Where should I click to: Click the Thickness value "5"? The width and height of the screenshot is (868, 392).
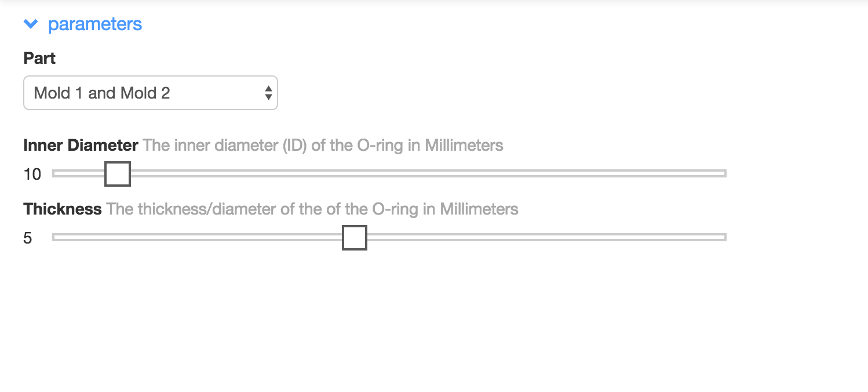[28, 238]
